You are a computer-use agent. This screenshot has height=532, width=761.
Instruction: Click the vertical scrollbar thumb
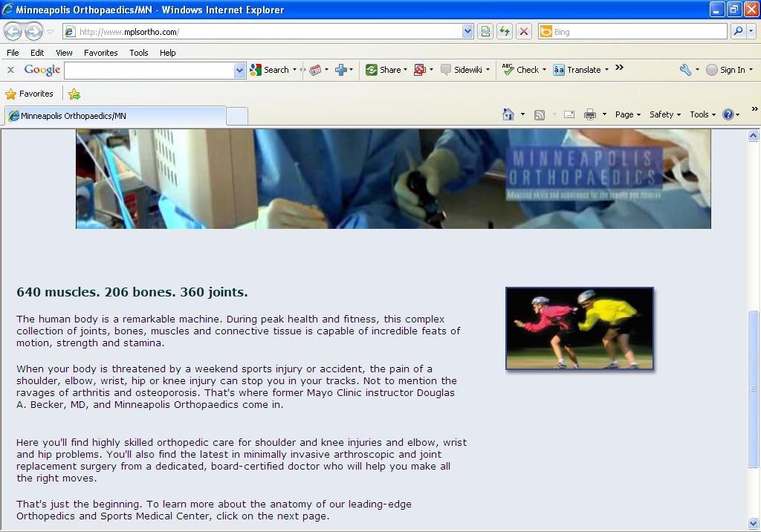(x=754, y=389)
